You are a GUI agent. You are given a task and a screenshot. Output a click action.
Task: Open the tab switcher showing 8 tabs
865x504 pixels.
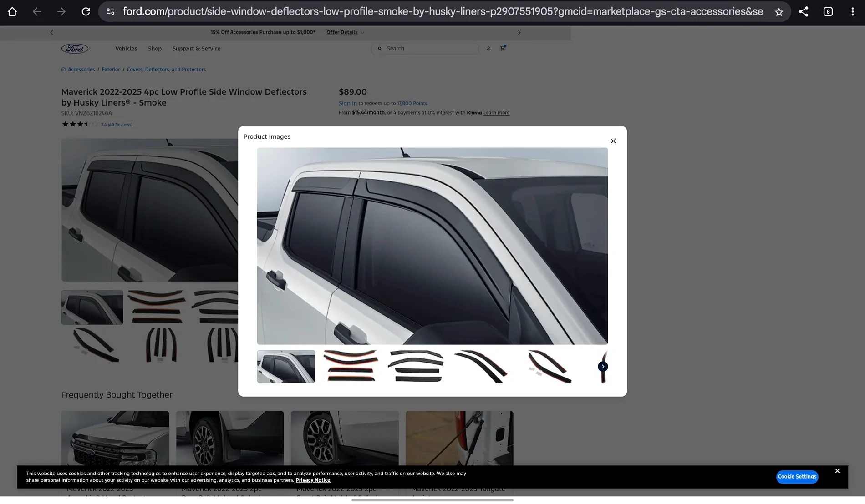[x=828, y=12]
